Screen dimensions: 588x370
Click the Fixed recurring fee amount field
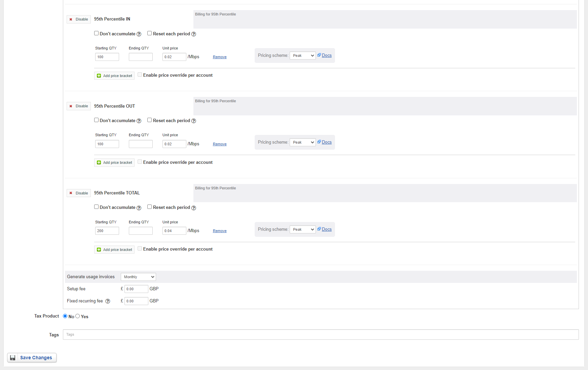[136, 301]
